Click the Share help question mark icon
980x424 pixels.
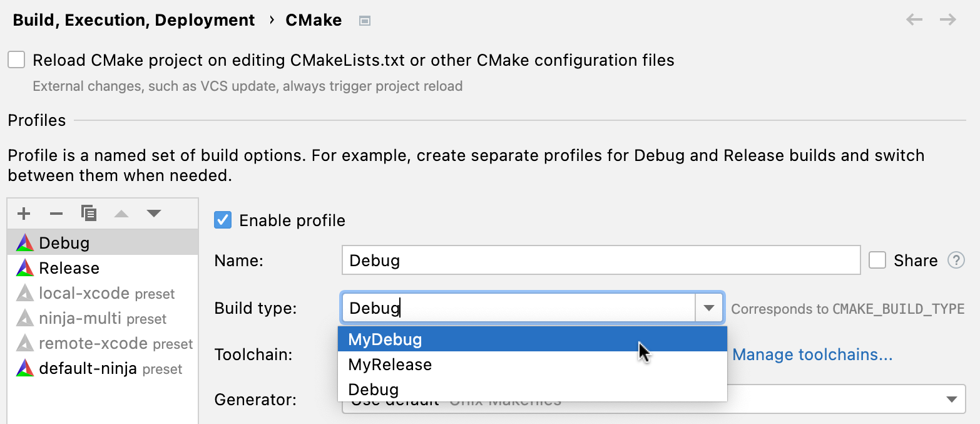pyautogui.click(x=956, y=261)
